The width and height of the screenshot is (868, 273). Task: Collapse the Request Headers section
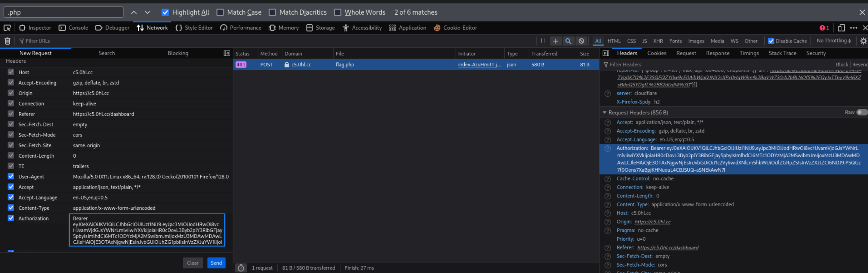(605, 112)
